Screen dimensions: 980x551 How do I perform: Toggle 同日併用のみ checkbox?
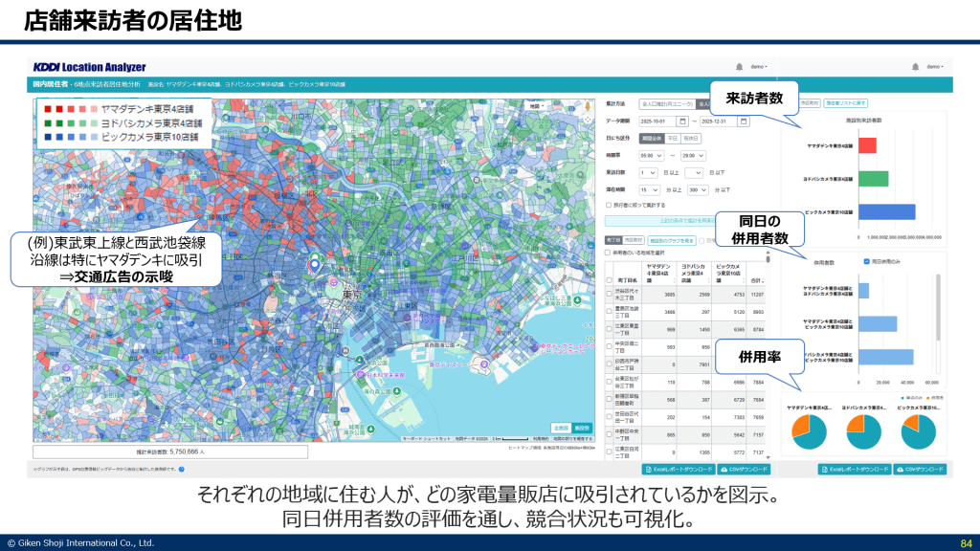(x=866, y=262)
